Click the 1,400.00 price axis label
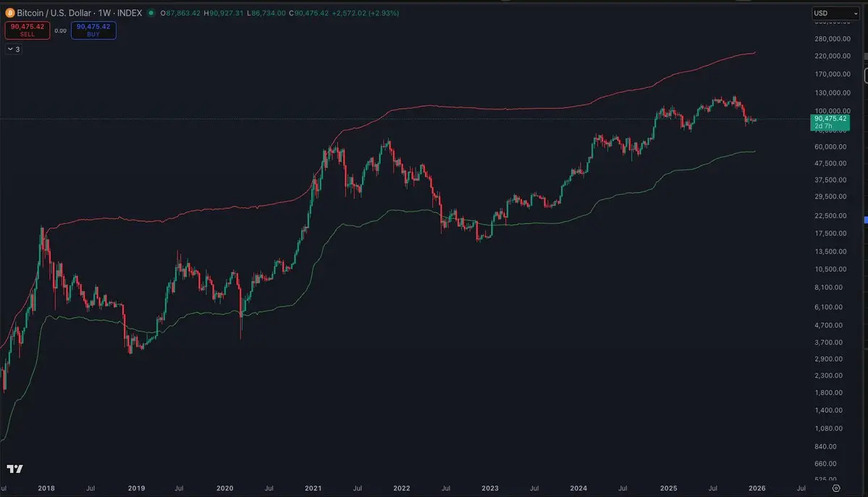The width and height of the screenshot is (868, 497). pyautogui.click(x=828, y=411)
